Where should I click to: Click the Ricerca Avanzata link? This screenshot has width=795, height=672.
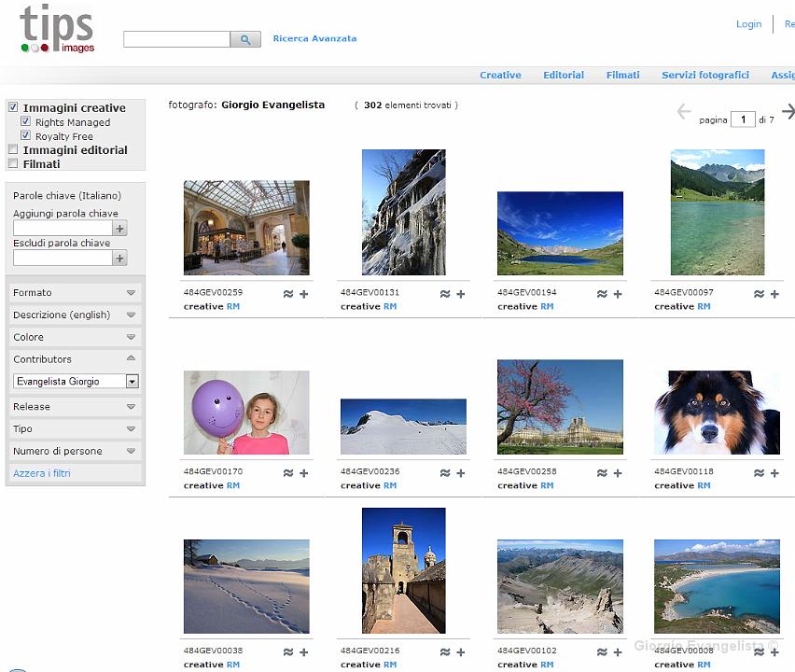click(314, 38)
